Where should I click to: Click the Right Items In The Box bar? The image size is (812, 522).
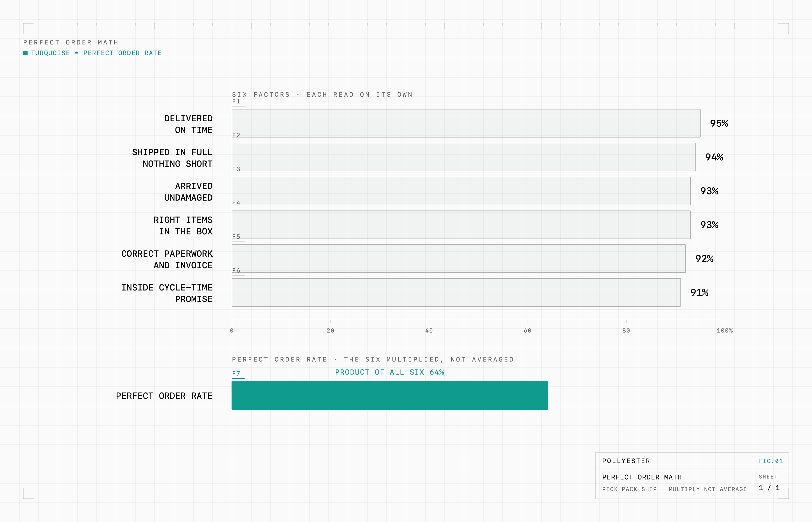pyautogui.click(x=461, y=225)
